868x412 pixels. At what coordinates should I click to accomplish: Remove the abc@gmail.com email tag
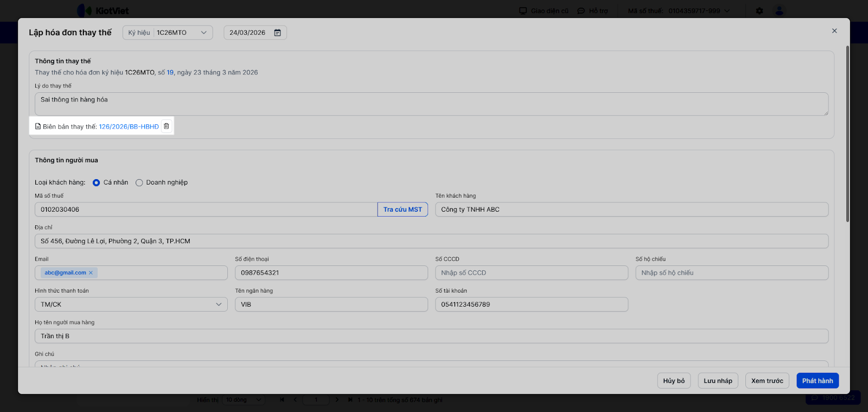(x=91, y=273)
